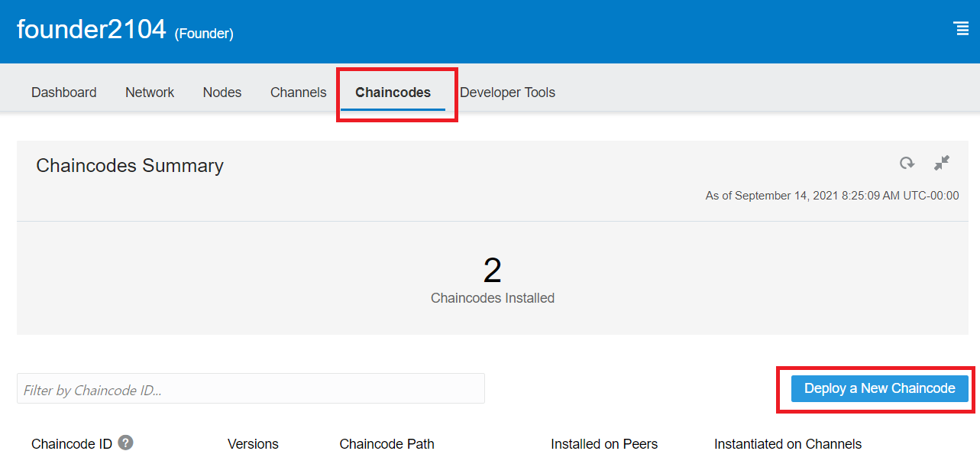Switch to the Dashboard tab
Image resolution: width=980 pixels, height=451 pixels.
click(63, 92)
